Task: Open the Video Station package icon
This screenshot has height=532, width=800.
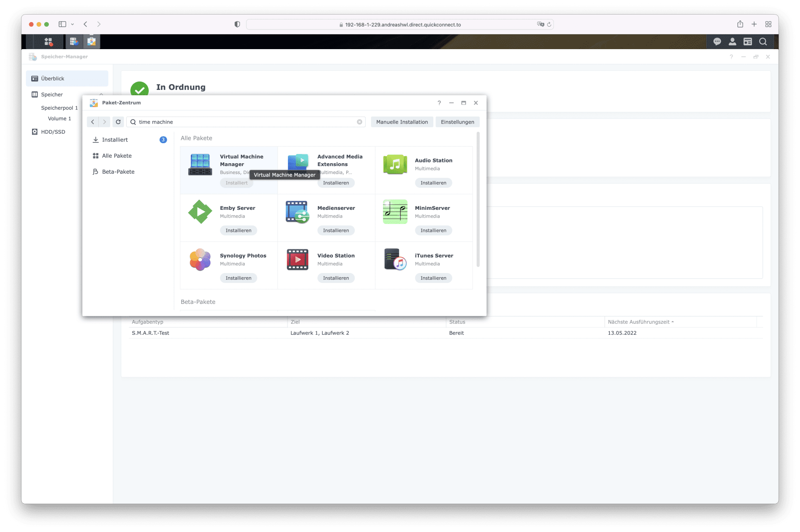Action: click(x=297, y=260)
